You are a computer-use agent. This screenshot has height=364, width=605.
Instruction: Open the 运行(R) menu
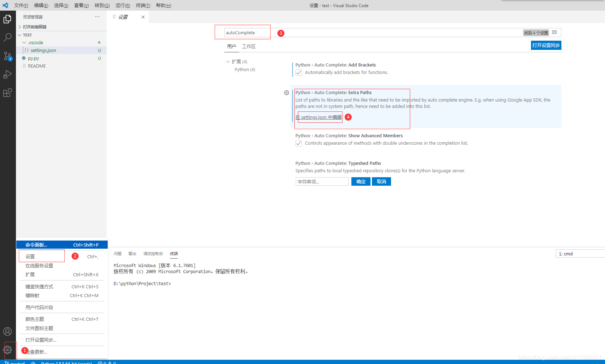123,5
